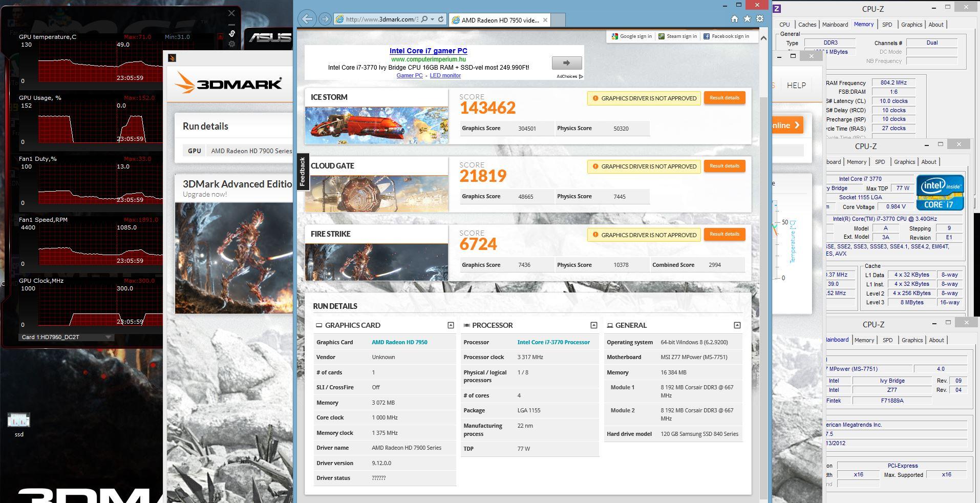Click the AdChoices icon
Image resolution: width=980 pixels, height=503 pixels.
(581, 76)
